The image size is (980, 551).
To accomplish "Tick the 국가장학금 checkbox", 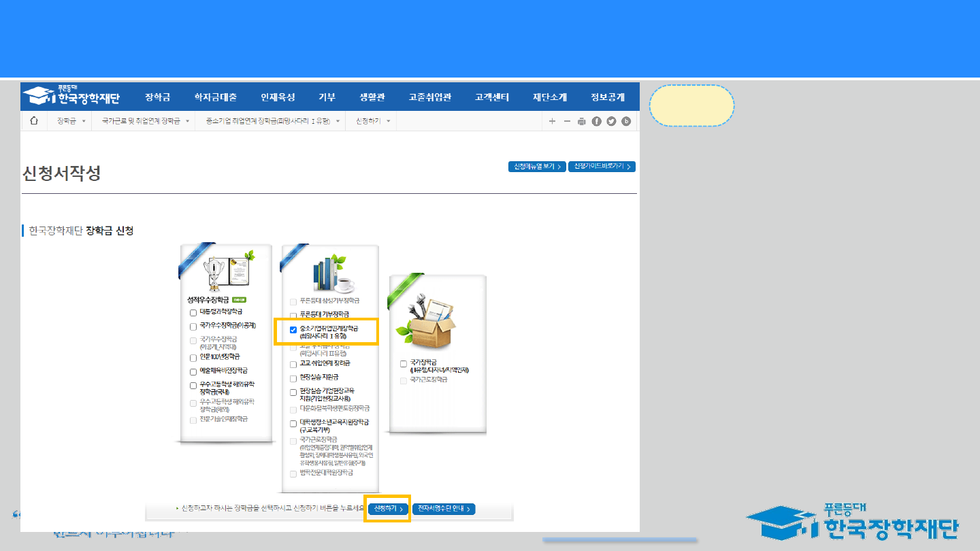I will [x=404, y=364].
